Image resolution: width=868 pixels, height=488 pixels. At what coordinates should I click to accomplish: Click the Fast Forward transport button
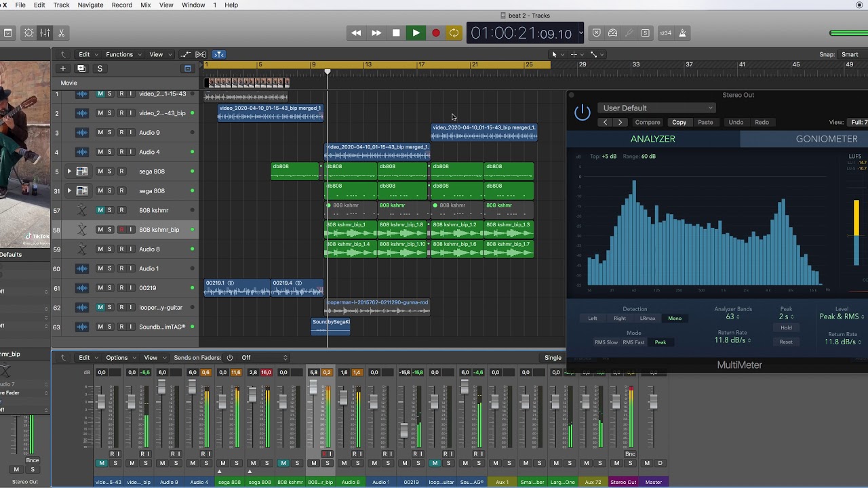[x=376, y=33]
